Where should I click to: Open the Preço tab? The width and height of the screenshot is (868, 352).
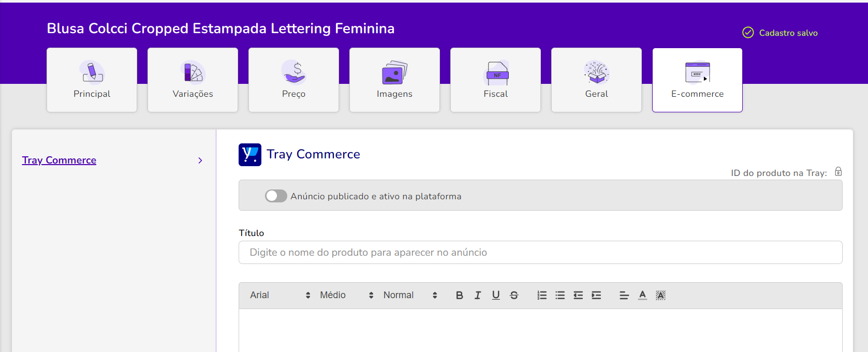click(x=293, y=80)
